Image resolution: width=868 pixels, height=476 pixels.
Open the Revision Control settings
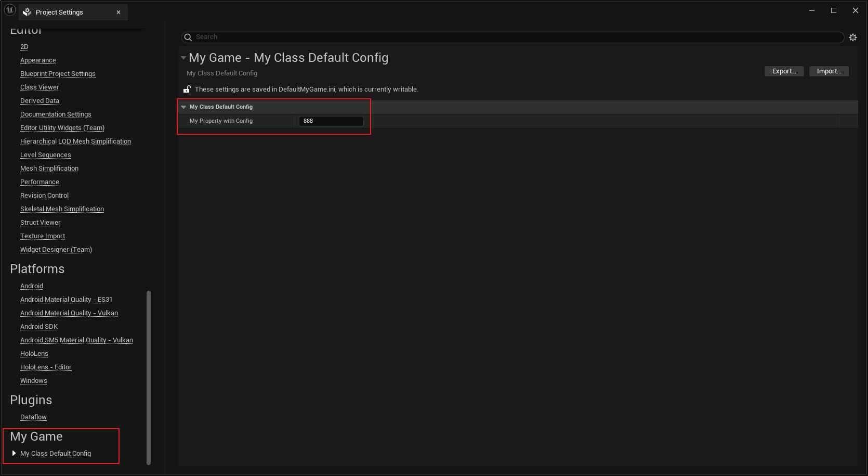(x=44, y=196)
